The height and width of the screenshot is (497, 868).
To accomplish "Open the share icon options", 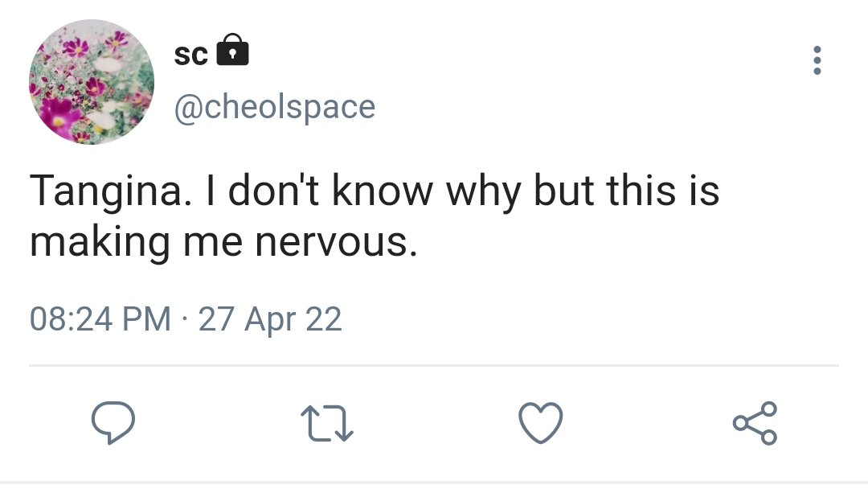I will (x=755, y=422).
